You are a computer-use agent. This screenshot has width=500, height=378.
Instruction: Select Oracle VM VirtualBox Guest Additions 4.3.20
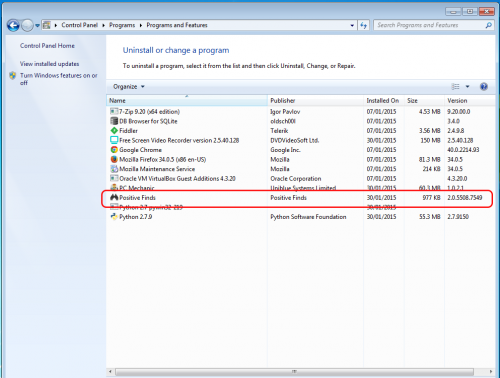(177, 179)
